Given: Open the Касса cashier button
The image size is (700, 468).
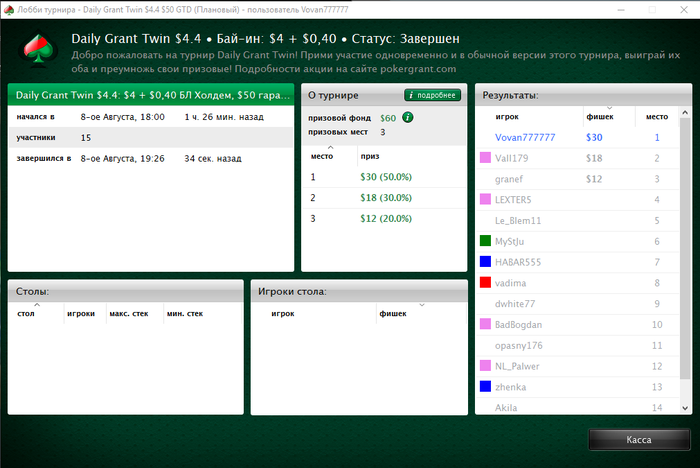Looking at the screenshot, I should [x=639, y=439].
